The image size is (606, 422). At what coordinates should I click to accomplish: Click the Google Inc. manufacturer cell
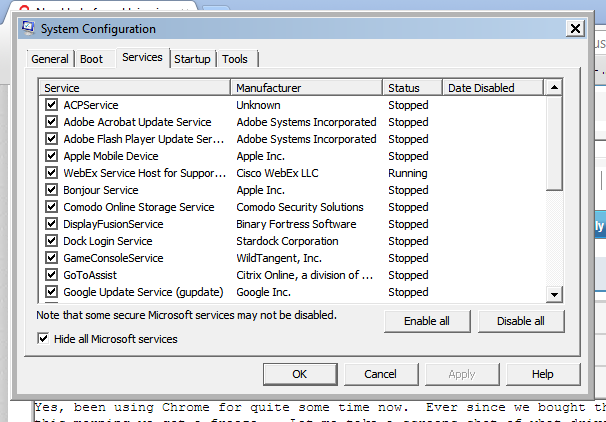click(263, 292)
